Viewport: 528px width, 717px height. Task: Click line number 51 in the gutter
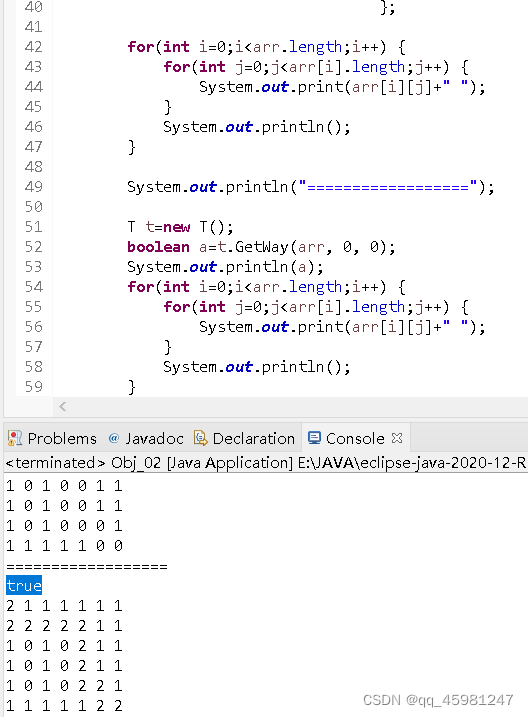point(33,227)
